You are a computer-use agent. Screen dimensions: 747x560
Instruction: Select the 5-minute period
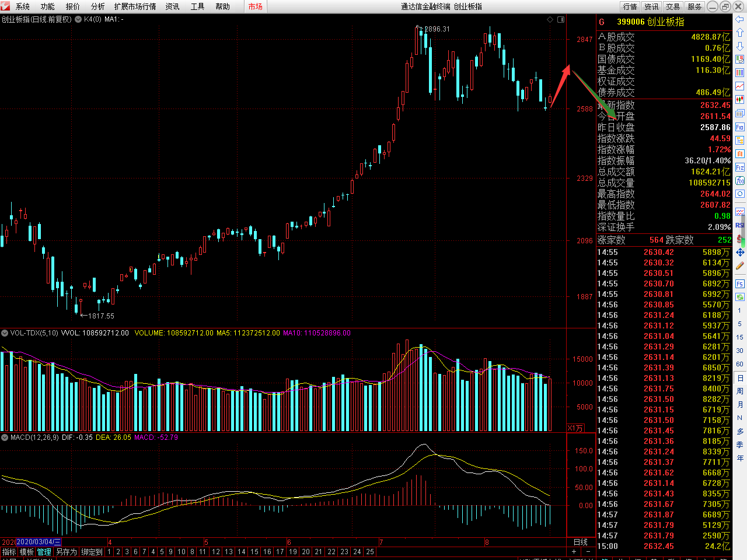pos(739,324)
